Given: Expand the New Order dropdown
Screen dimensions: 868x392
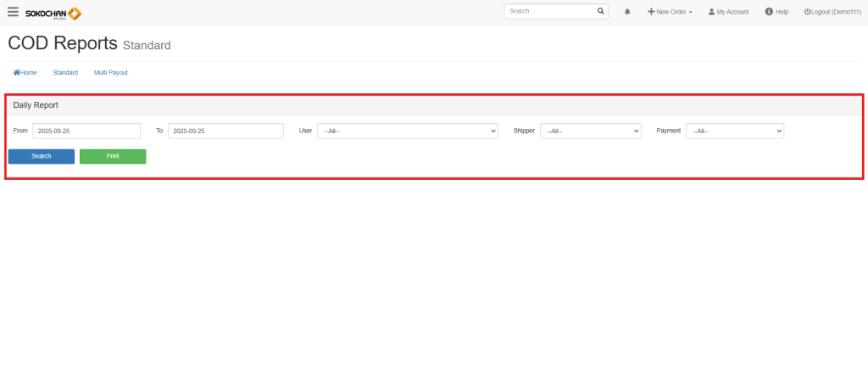Looking at the screenshot, I should [x=670, y=12].
